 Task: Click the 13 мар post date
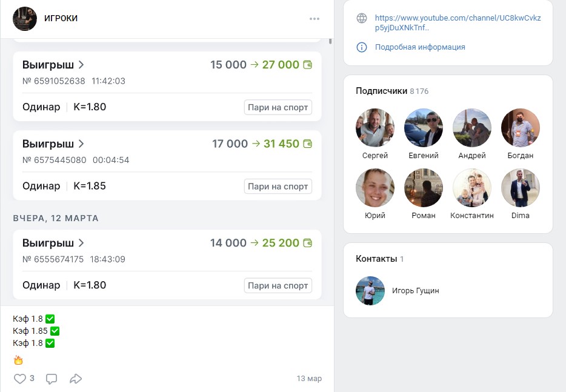(309, 379)
